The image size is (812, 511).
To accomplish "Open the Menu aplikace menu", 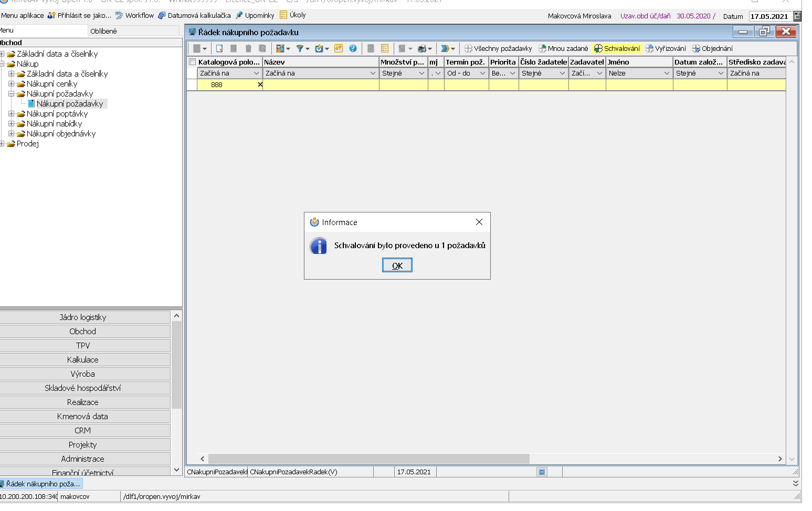I will [22, 15].
